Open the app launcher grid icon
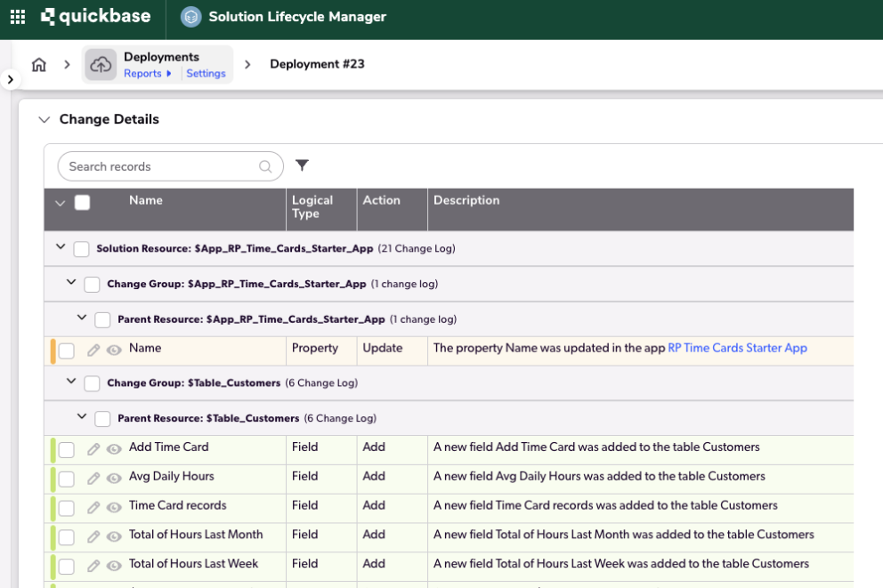The width and height of the screenshot is (883, 588). pyautogui.click(x=18, y=17)
